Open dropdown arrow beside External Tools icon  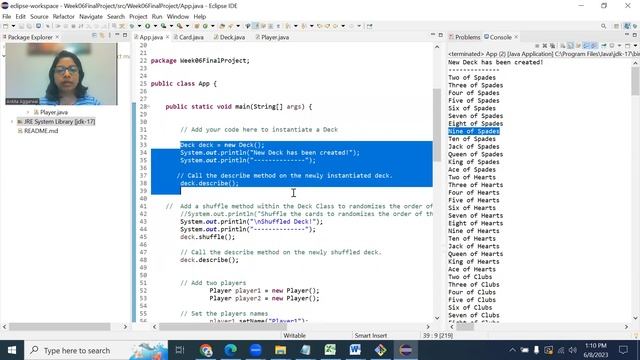coord(187,26)
